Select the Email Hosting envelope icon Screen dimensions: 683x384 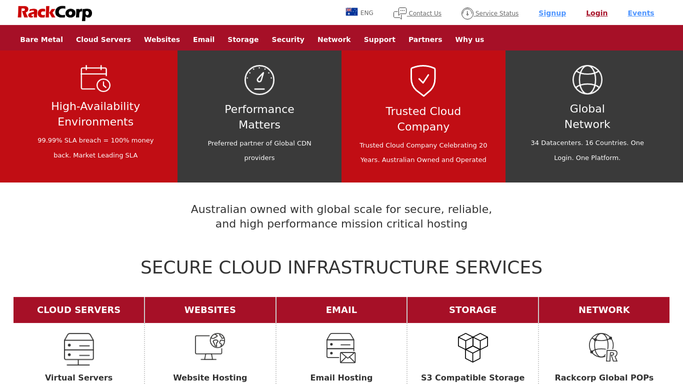coord(341,348)
